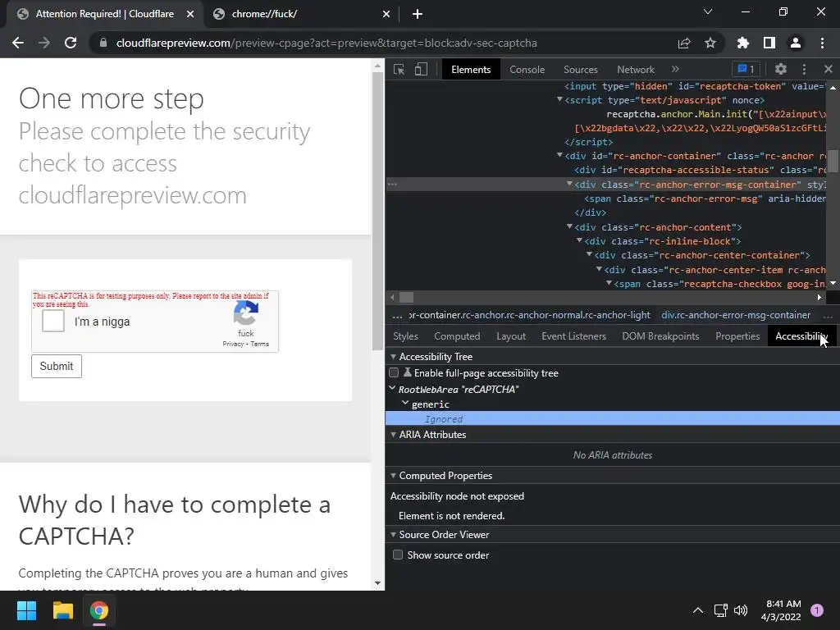Collapse the RootWebArea reCAPTCHA node
This screenshot has height=630, width=840.
pyautogui.click(x=392, y=388)
